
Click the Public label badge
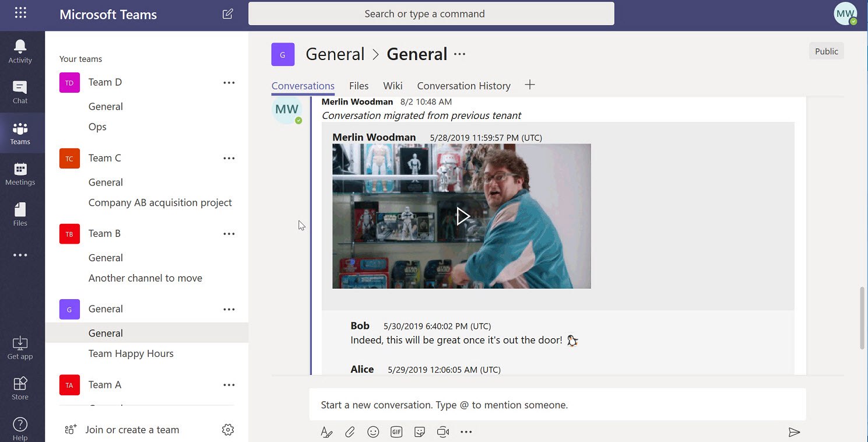pos(827,51)
